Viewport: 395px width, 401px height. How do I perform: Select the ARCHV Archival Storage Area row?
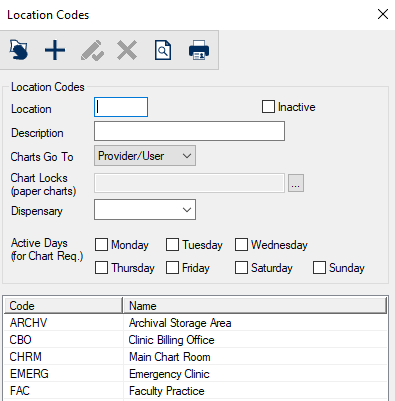coord(196,323)
